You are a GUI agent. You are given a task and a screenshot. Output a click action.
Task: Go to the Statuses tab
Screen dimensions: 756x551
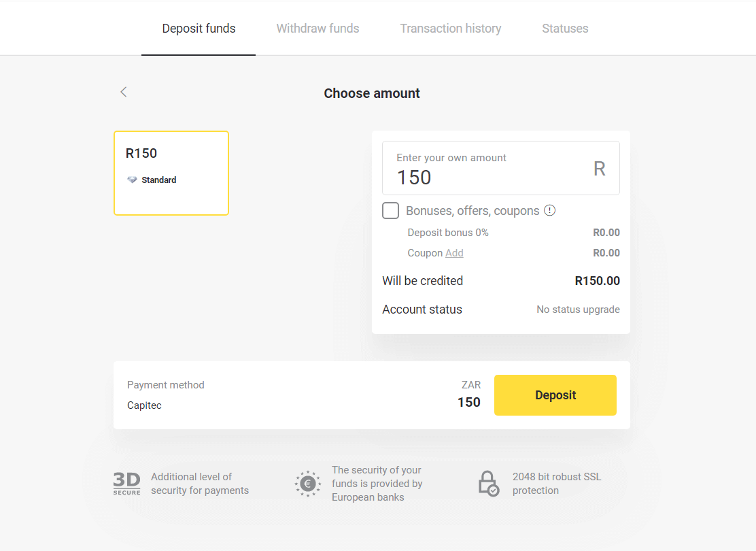565,29
